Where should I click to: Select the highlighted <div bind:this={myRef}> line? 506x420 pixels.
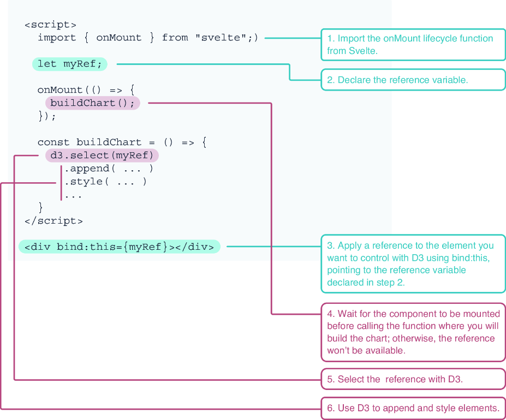[120, 247]
